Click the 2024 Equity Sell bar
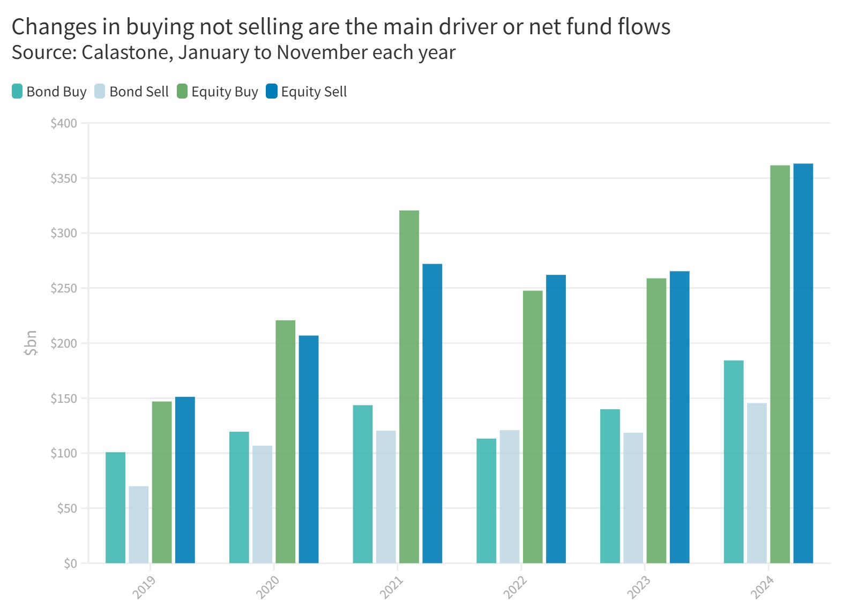 (803, 363)
